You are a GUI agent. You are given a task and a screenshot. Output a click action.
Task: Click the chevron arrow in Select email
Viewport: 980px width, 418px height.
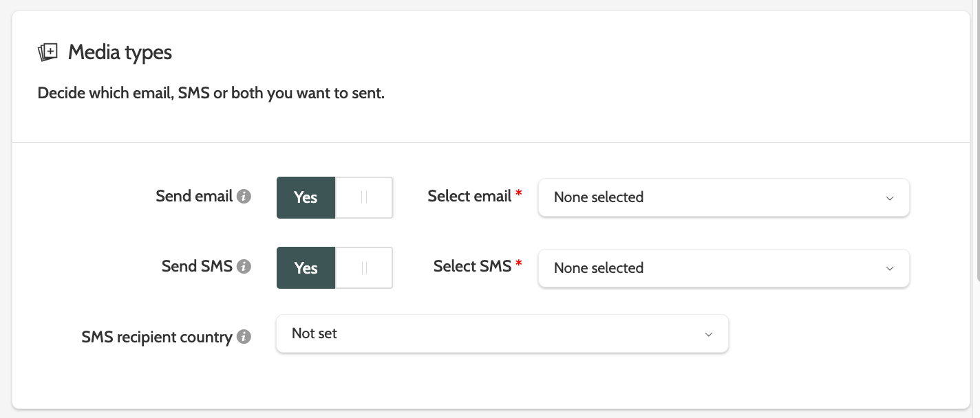pyautogui.click(x=889, y=198)
